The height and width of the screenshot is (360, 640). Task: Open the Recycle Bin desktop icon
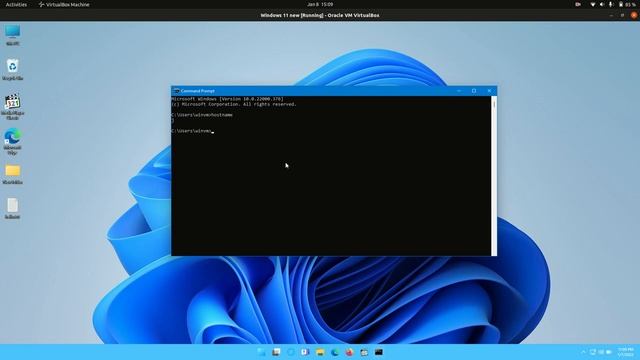[13, 69]
